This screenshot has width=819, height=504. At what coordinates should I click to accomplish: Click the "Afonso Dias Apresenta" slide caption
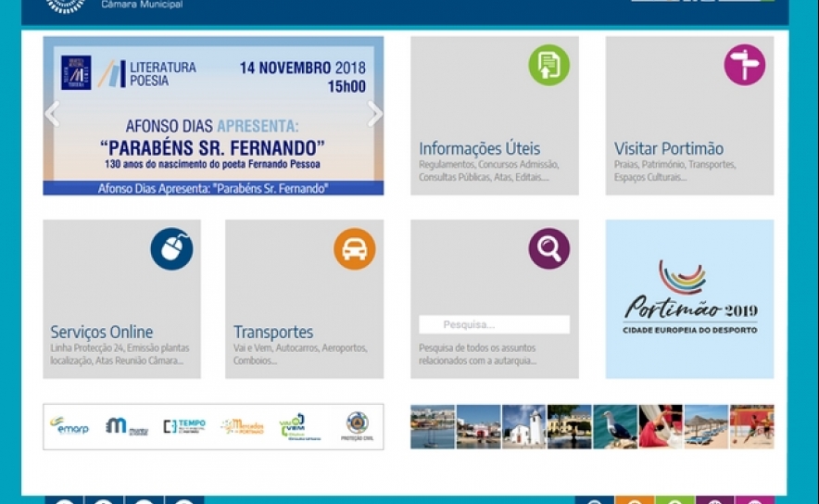click(x=213, y=188)
